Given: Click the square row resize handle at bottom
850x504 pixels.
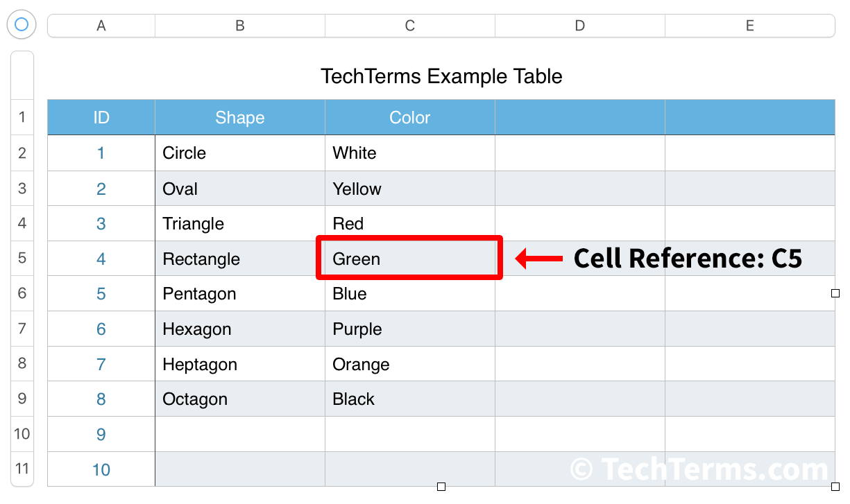Looking at the screenshot, I should click(441, 487).
